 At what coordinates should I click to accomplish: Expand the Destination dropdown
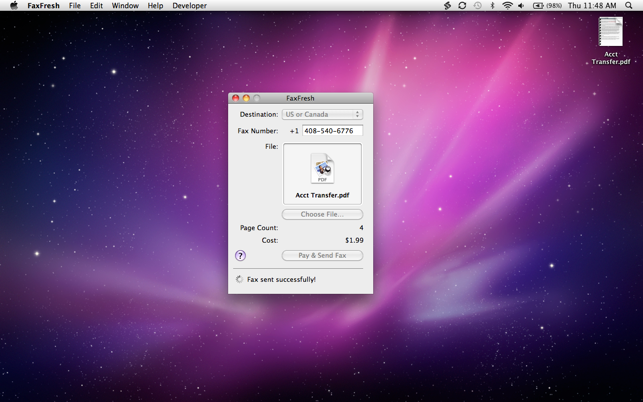[322, 115]
